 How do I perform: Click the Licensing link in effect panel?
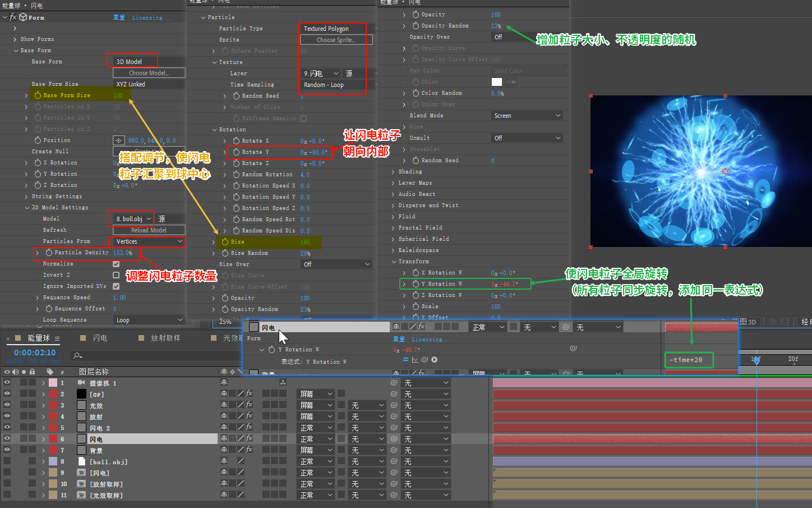[x=151, y=17]
